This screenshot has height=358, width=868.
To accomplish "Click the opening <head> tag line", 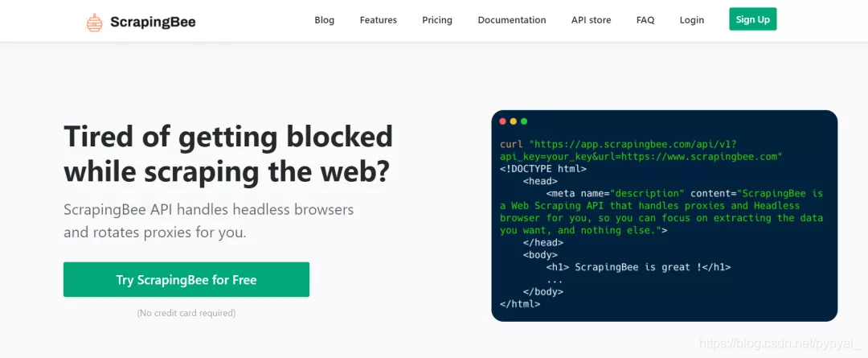I will pyautogui.click(x=540, y=181).
